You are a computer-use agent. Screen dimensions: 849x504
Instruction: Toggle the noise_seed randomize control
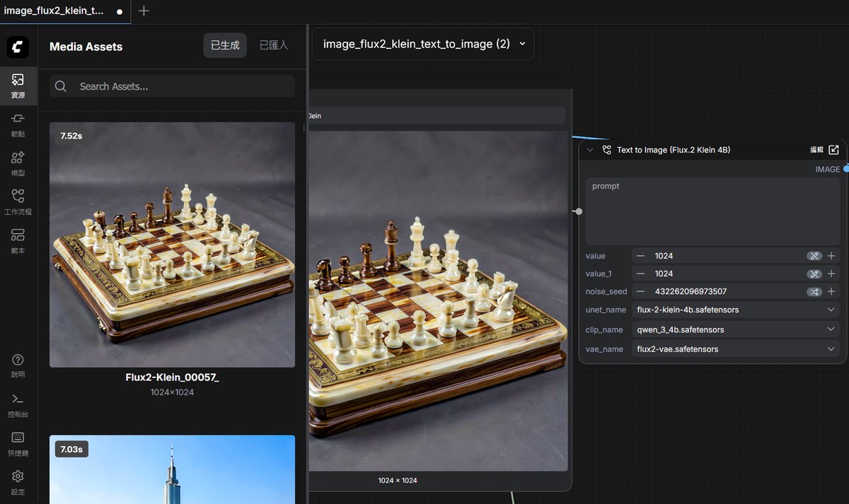814,291
